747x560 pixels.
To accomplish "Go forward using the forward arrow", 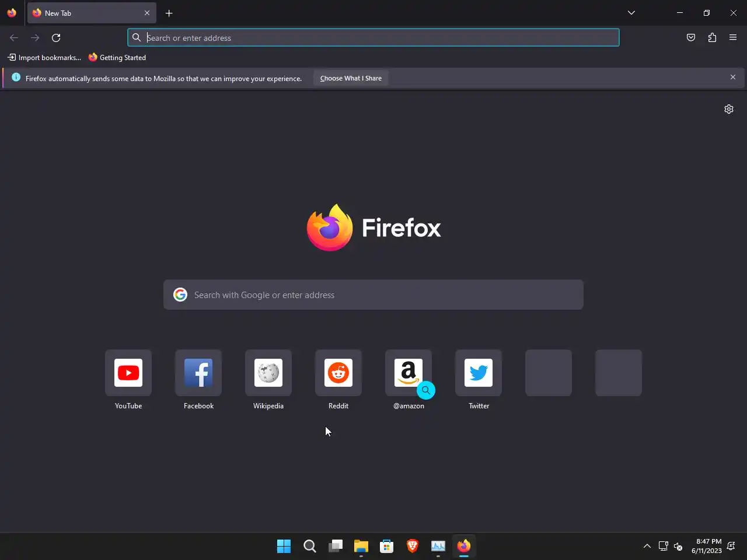I will 35,38.
